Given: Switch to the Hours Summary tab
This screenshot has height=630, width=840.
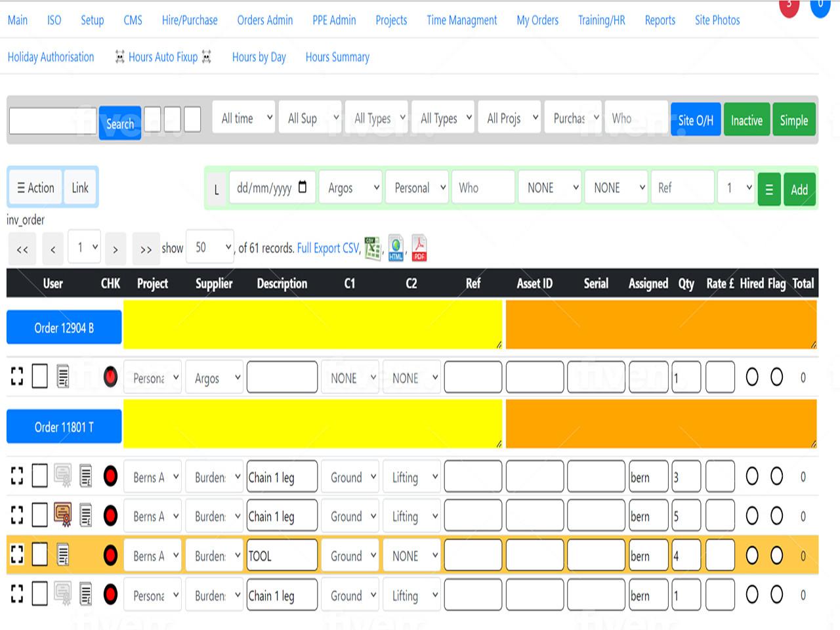Looking at the screenshot, I should coord(337,57).
